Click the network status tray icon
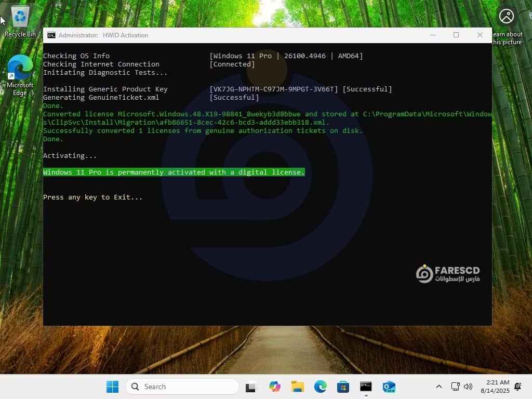 click(x=455, y=387)
